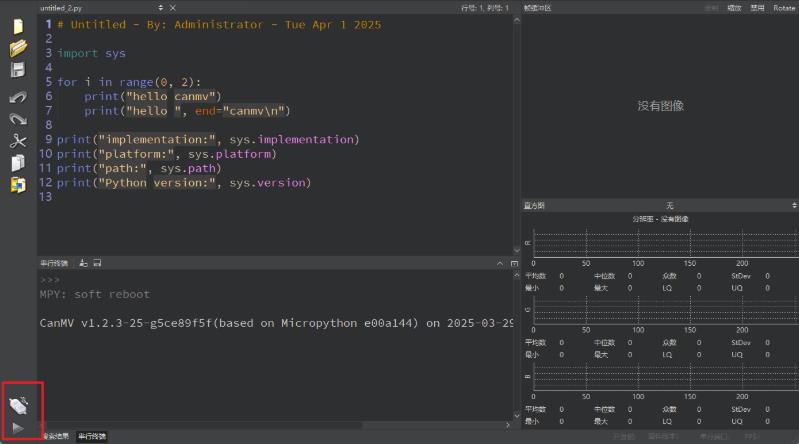The height and width of the screenshot is (444, 799).
Task: Paste clipboard contents with the paste icon
Action: pos(18,184)
